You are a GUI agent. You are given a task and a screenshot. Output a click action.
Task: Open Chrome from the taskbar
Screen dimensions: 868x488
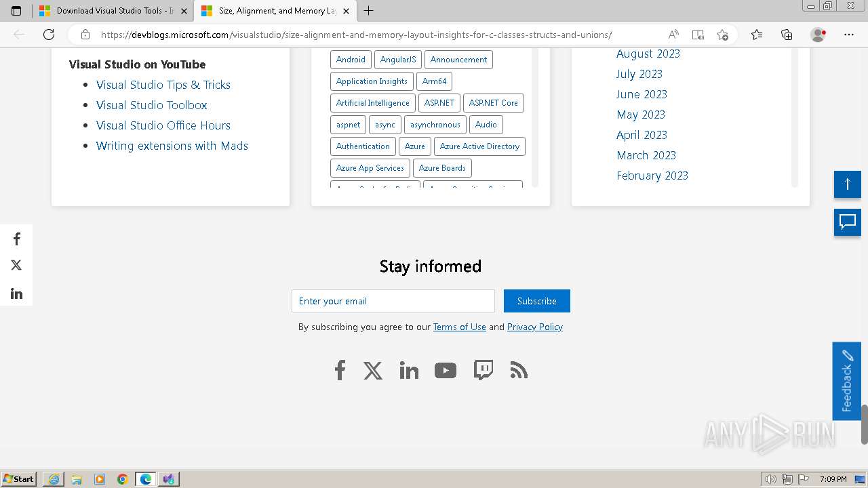pyautogui.click(x=123, y=479)
